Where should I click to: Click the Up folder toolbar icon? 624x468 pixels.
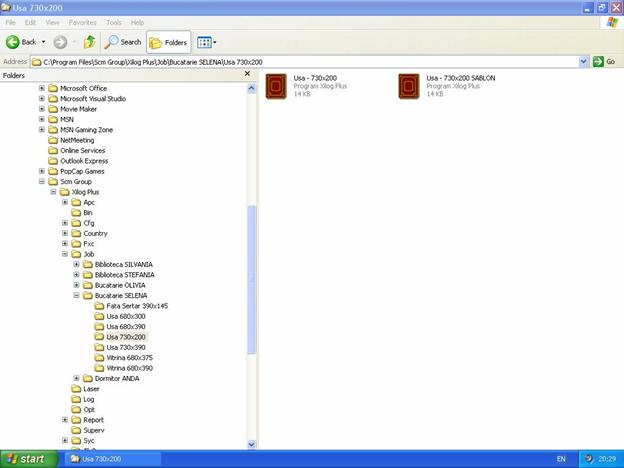89,42
